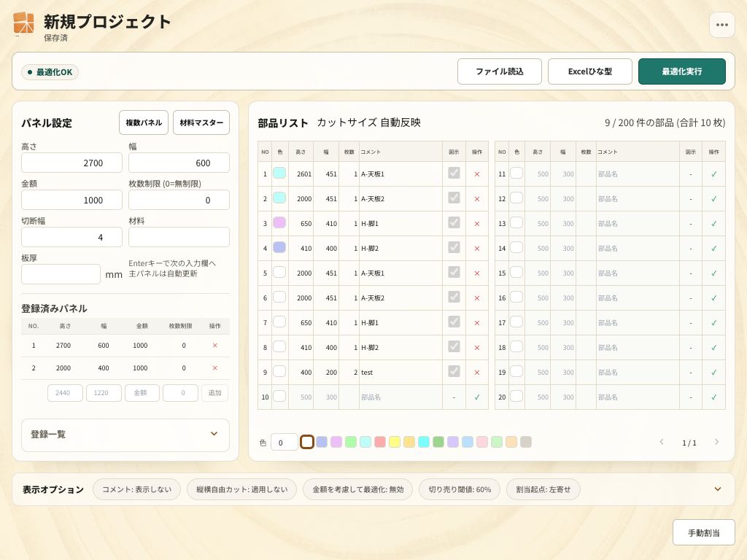Toggle 図示 checkbox for row 2 A-天板2

(454, 198)
